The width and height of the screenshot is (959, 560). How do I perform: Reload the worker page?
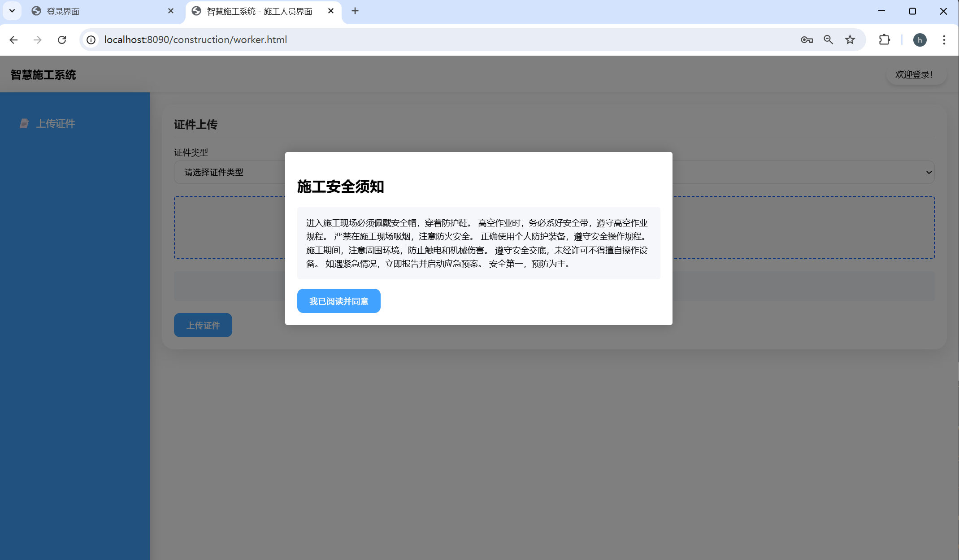point(62,40)
